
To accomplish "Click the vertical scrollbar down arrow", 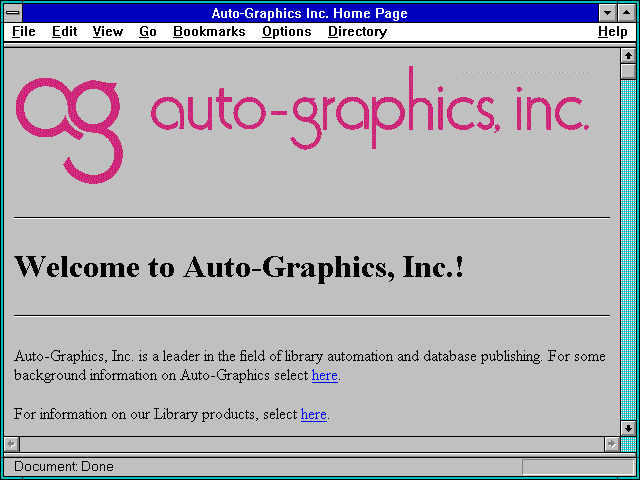I will coord(628,428).
